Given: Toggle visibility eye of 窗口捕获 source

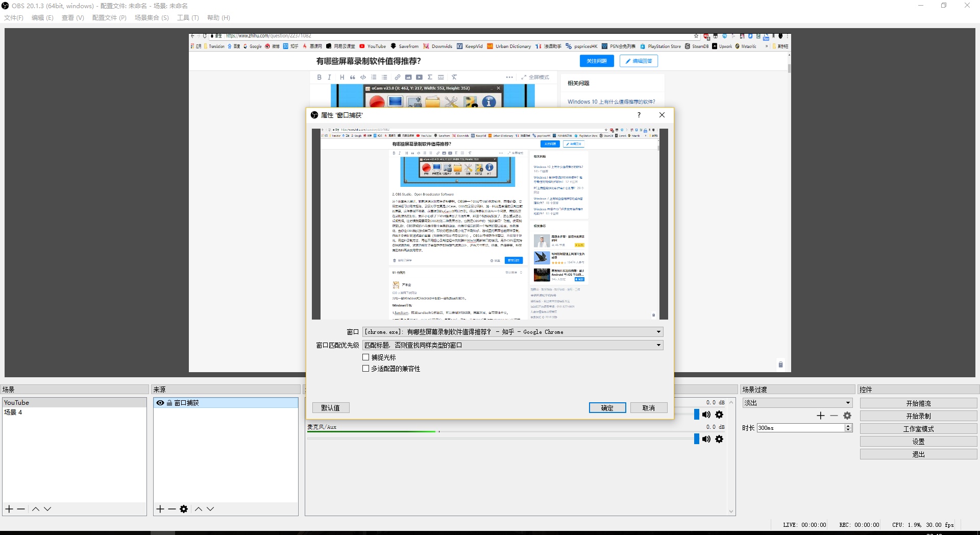Looking at the screenshot, I should pyautogui.click(x=160, y=403).
